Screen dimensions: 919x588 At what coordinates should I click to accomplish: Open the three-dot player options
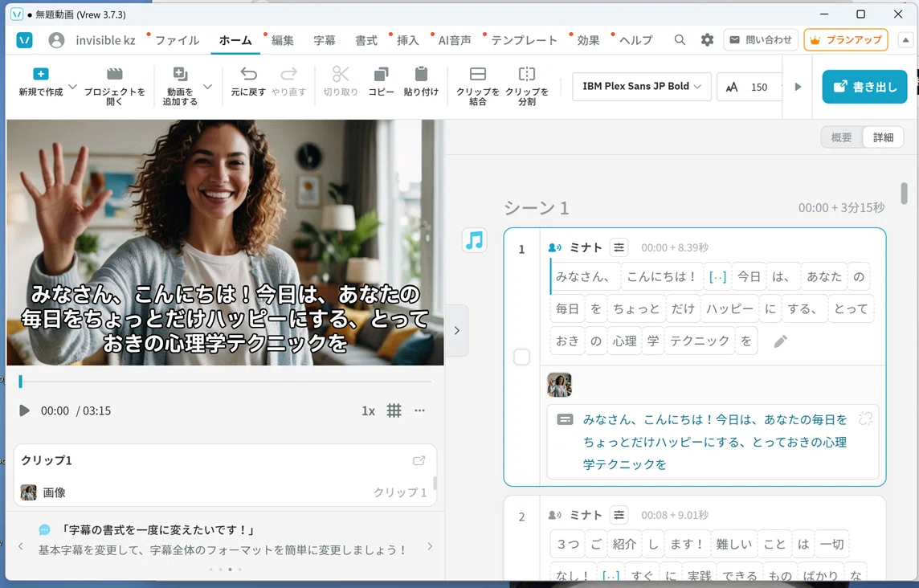[419, 410]
